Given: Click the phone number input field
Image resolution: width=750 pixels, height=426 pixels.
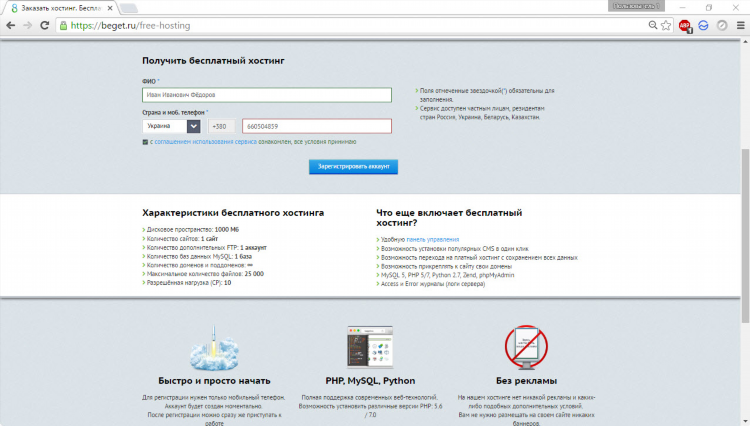Looking at the screenshot, I should point(317,126).
